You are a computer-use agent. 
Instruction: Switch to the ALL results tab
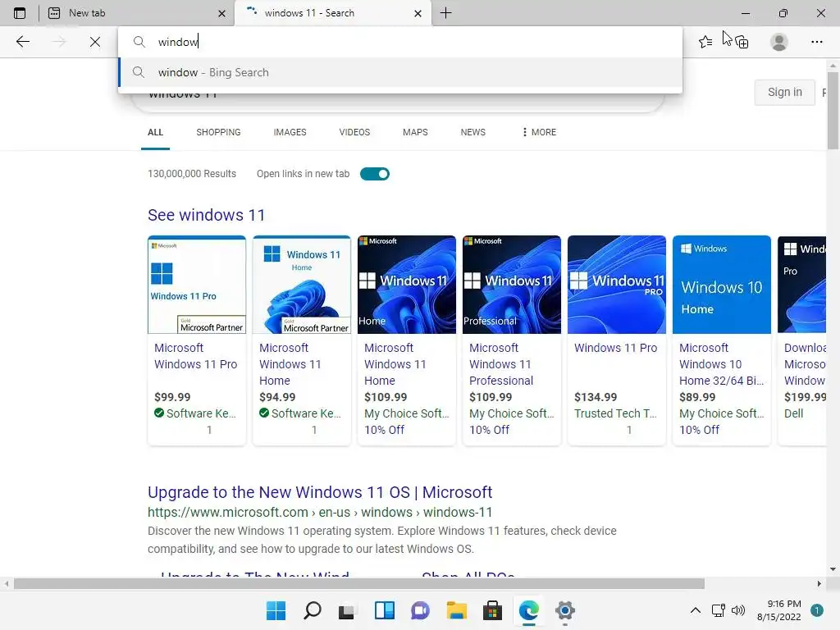(155, 132)
